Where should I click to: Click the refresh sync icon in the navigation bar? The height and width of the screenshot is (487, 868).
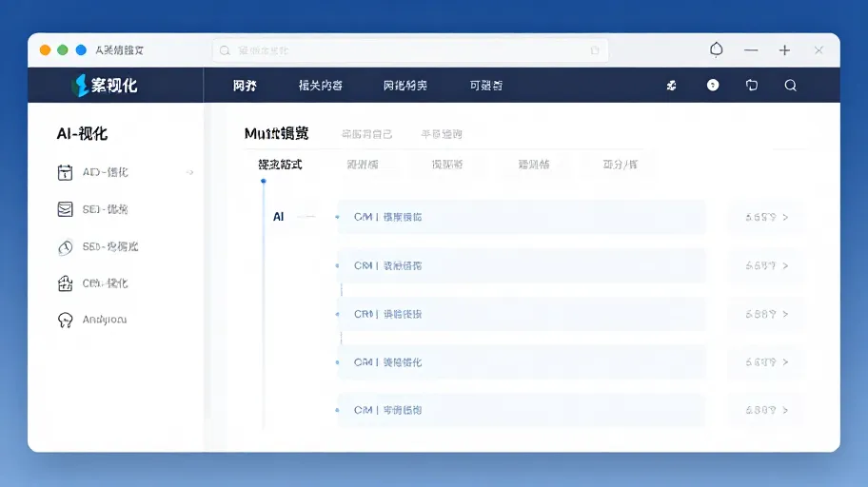tap(752, 85)
